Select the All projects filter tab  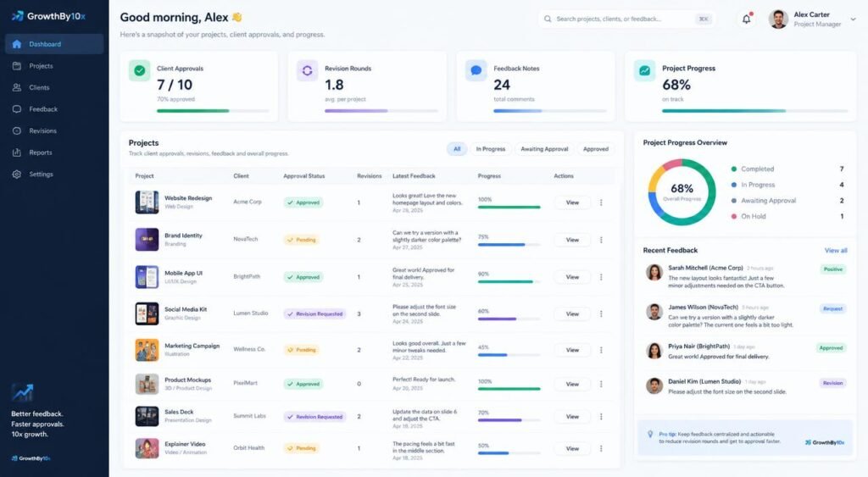457,149
